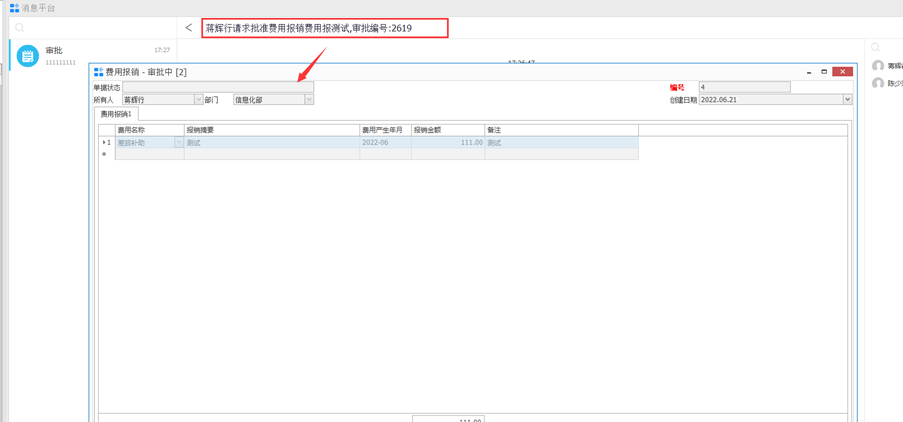Click the left sidebar search magnifier icon
903x422 pixels.
point(19,28)
